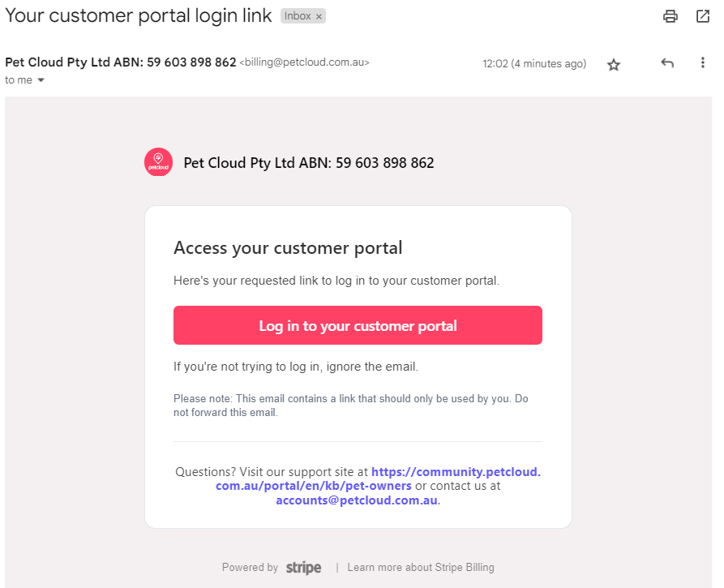The image size is (724, 588).
Task: Expand the 'to me' recipient details
Action: tap(41, 80)
